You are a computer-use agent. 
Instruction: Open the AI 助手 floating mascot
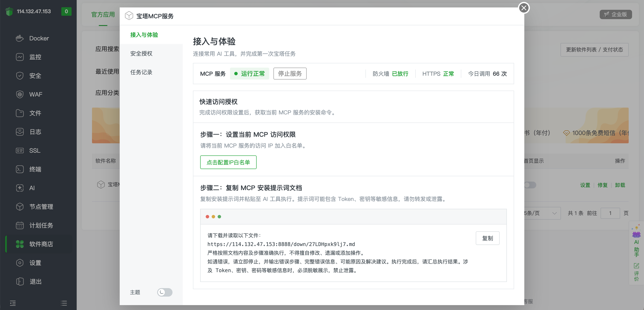click(x=636, y=234)
